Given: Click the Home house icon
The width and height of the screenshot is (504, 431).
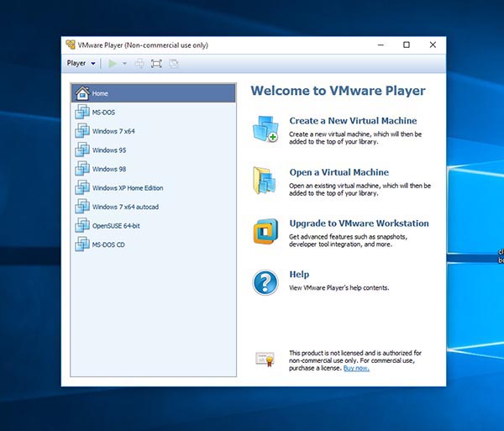Looking at the screenshot, I should (x=82, y=93).
